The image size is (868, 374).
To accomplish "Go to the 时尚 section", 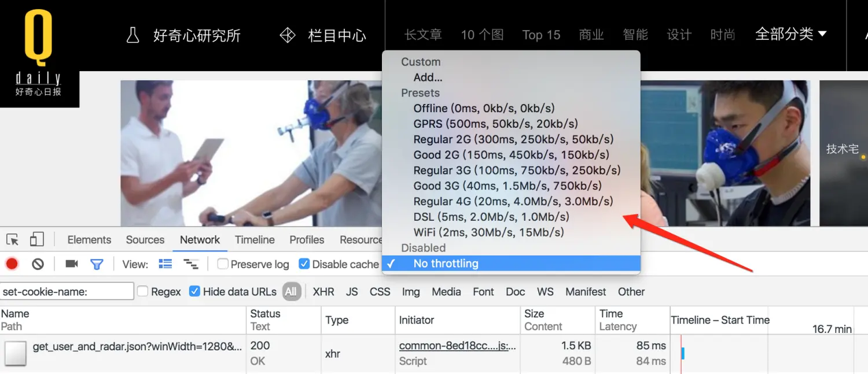I will 723,35.
